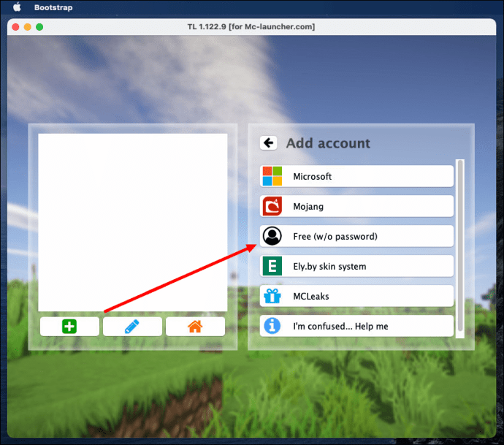Open the Bootstrap menu bar item
Screen dimensions: 504x445
tap(53, 7)
